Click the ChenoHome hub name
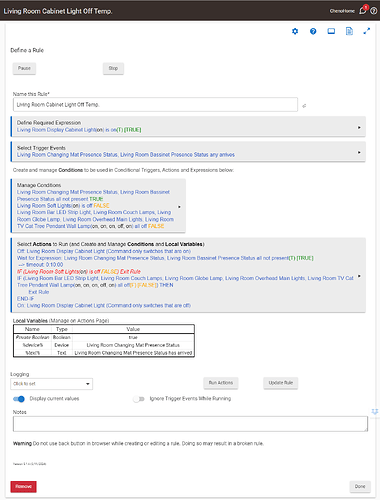 [x=342, y=11]
